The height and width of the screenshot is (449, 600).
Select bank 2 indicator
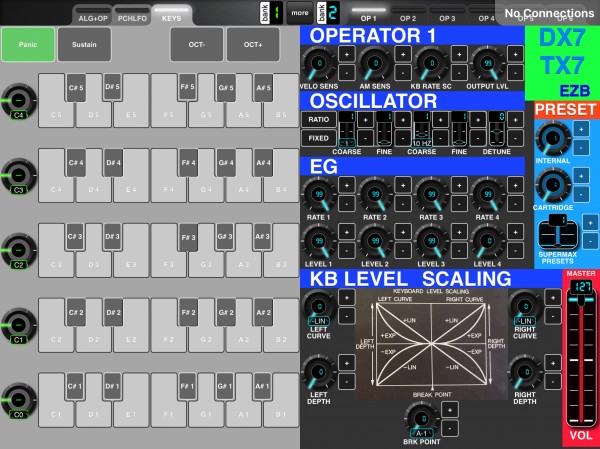pos(328,13)
